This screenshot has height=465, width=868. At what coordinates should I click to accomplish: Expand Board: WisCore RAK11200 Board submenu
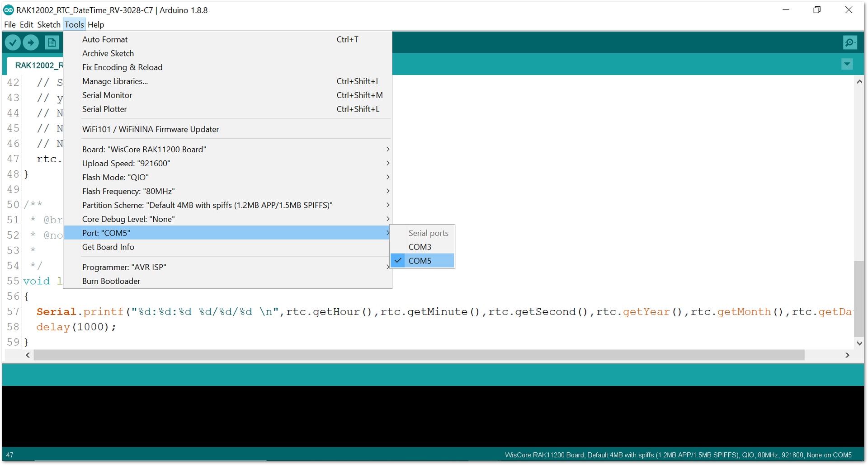(x=227, y=149)
